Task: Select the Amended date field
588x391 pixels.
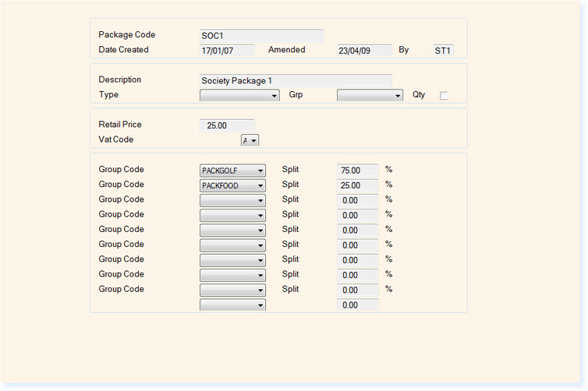Action: [x=364, y=51]
